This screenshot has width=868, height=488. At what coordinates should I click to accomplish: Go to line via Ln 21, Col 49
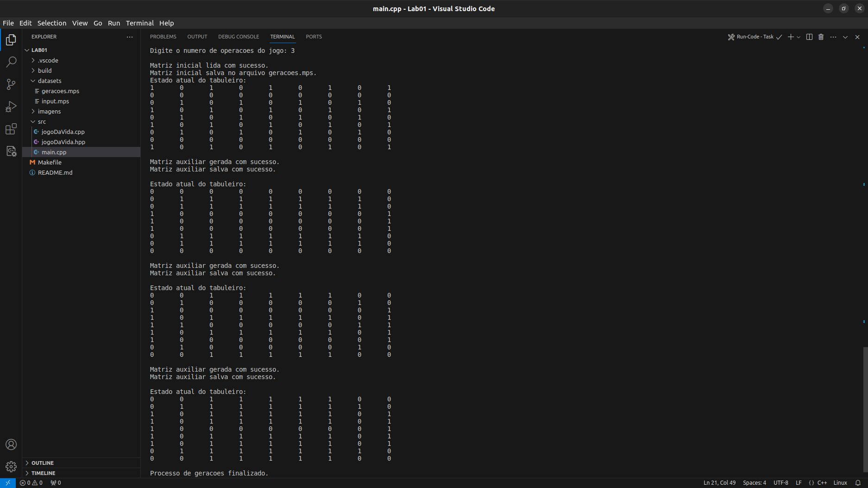[x=719, y=482]
